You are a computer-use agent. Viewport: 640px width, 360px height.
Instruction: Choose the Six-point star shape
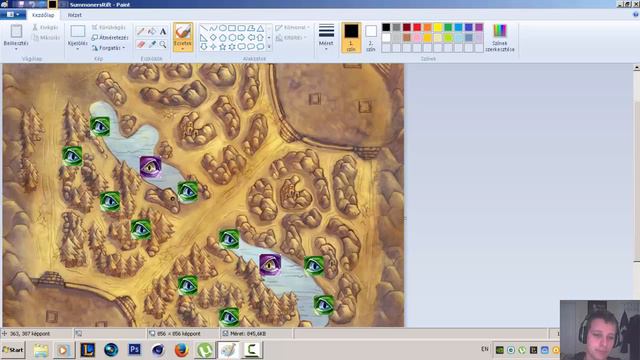232,47
